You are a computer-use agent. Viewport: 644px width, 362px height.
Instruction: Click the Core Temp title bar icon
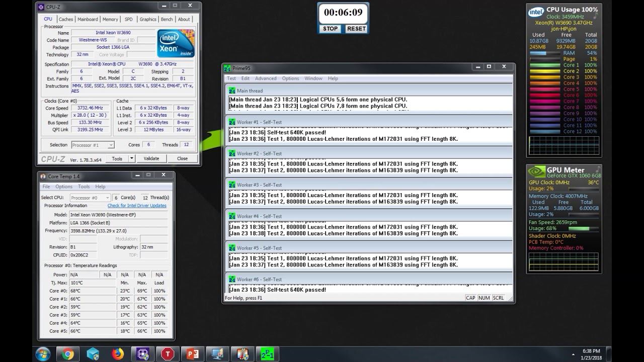(43, 176)
